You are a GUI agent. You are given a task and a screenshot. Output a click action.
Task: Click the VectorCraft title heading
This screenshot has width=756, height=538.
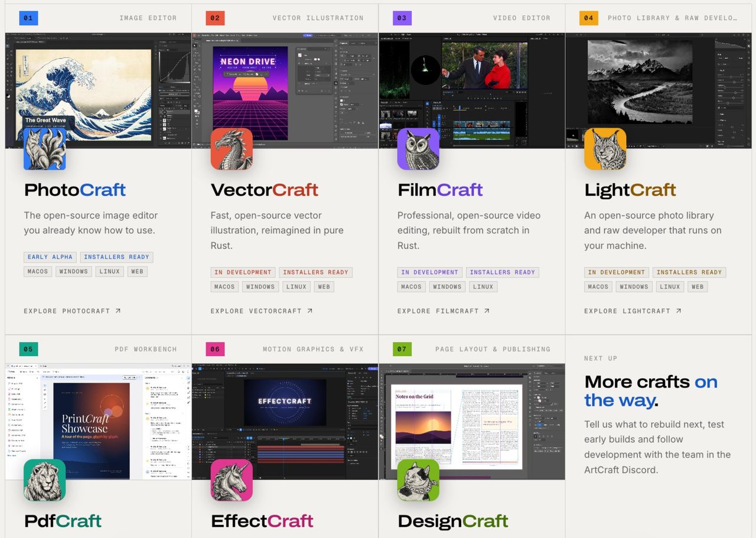click(x=265, y=190)
